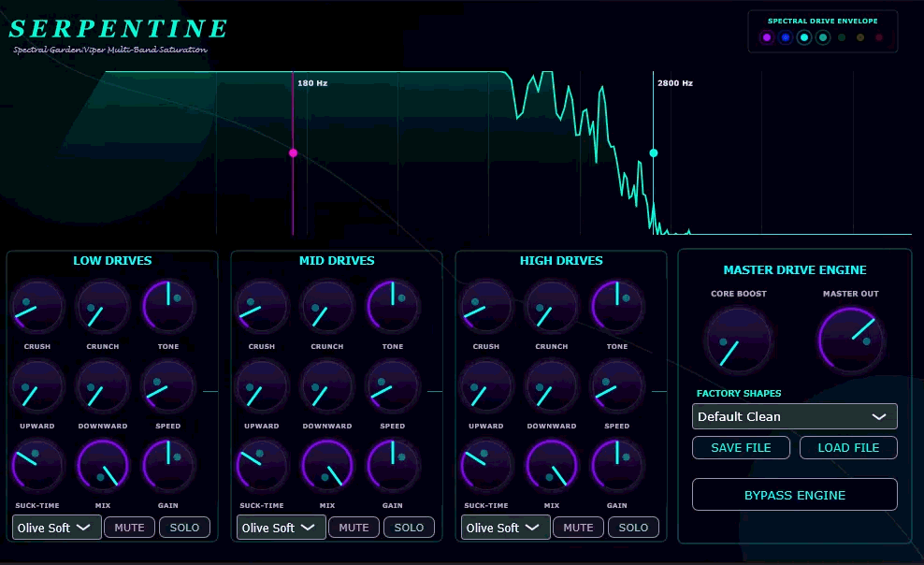Click the Mid Drives Suck-Time knob
The image size is (924, 565).
[x=262, y=466]
